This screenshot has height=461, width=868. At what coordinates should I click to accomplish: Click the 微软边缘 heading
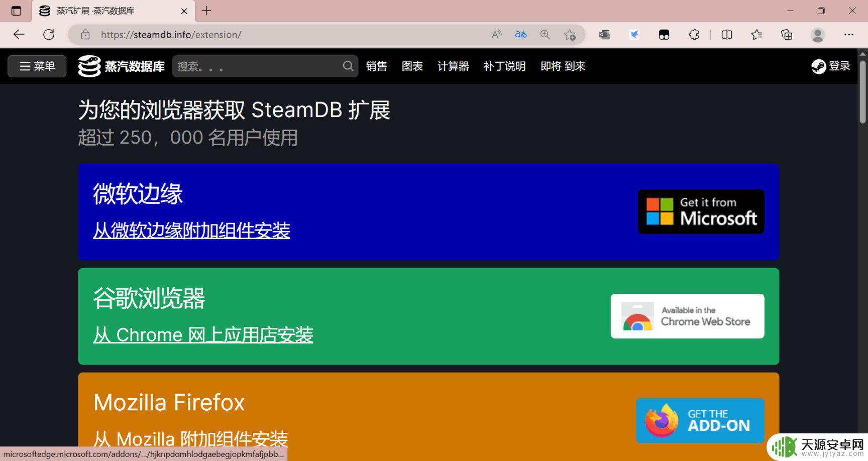point(138,194)
